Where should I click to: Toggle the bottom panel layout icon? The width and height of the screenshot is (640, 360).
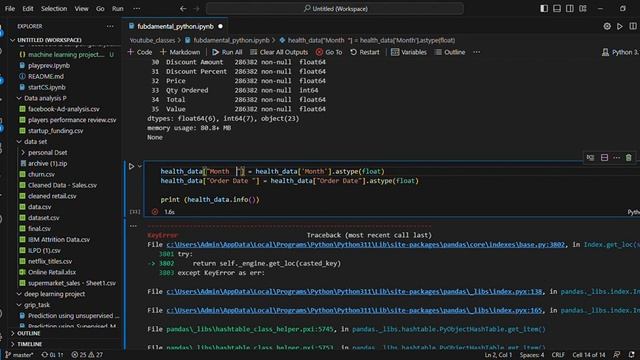click(557, 9)
